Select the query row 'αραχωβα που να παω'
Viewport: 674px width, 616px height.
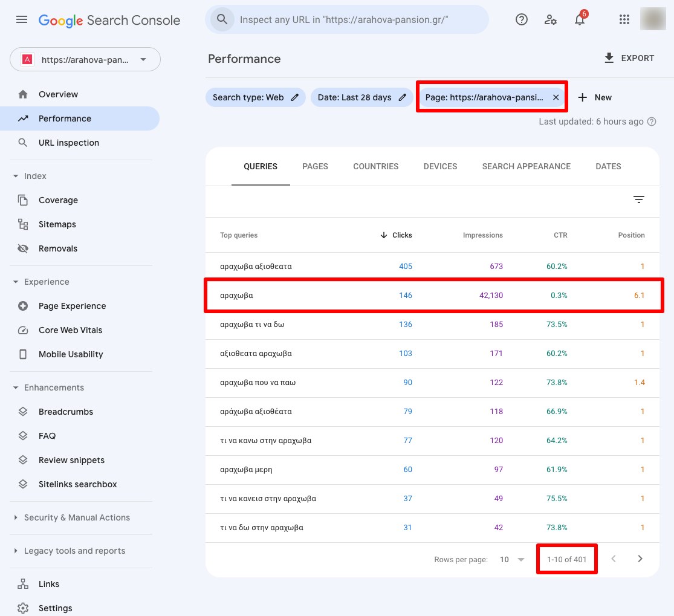click(x=432, y=383)
